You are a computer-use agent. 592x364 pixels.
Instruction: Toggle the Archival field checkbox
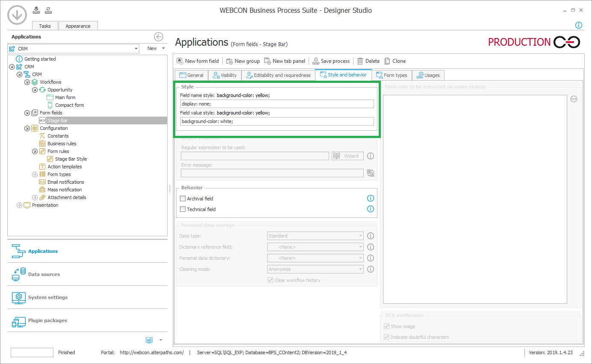click(183, 198)
